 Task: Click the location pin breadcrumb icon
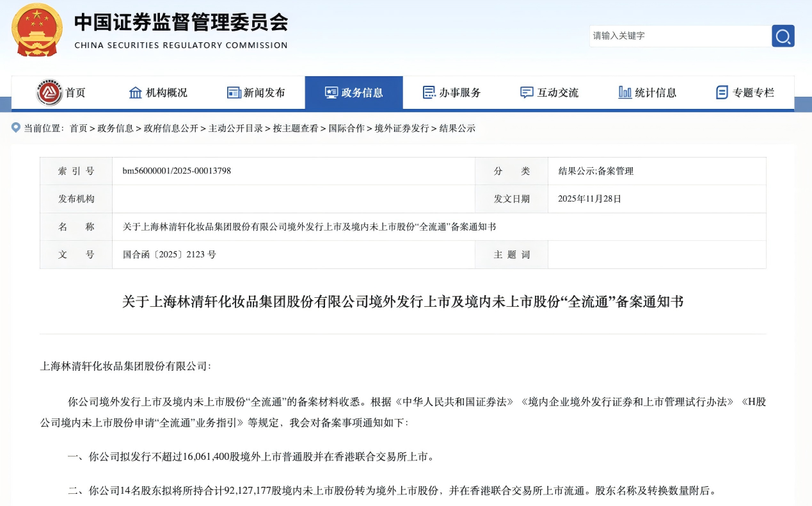pos(16,128)
